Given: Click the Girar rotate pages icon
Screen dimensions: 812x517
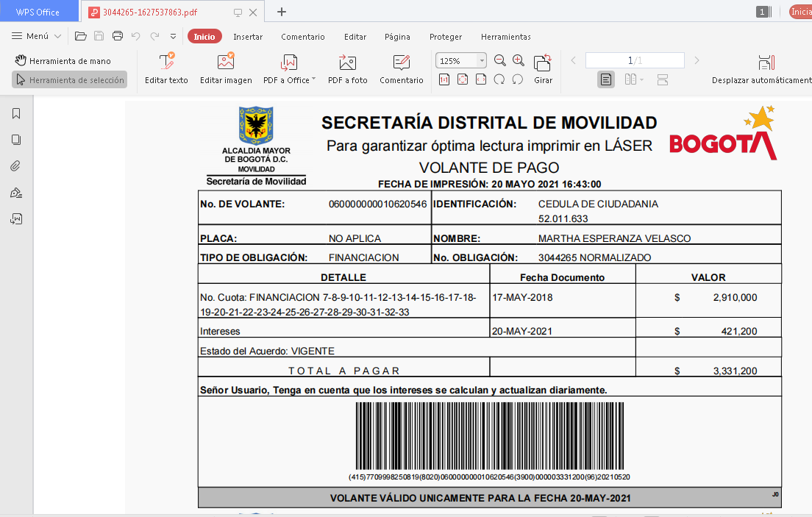Looking at the screenshot, I should [x=543, y=63].
